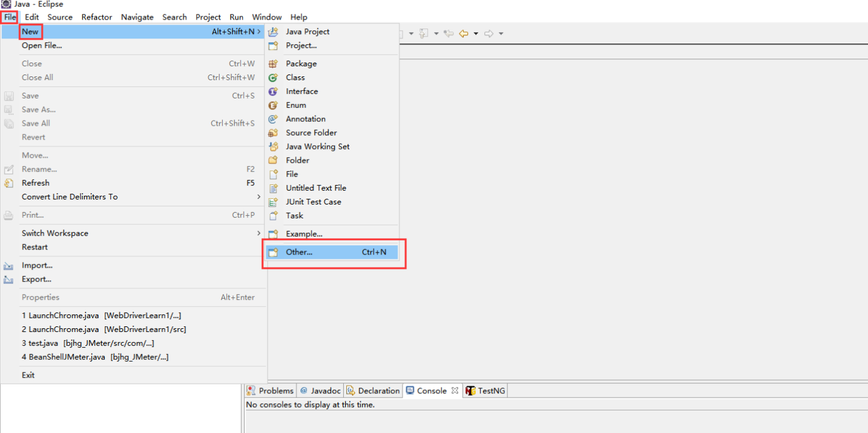Click the Problems view icon
Screen dimensions: 868x433
coord(251,391)
